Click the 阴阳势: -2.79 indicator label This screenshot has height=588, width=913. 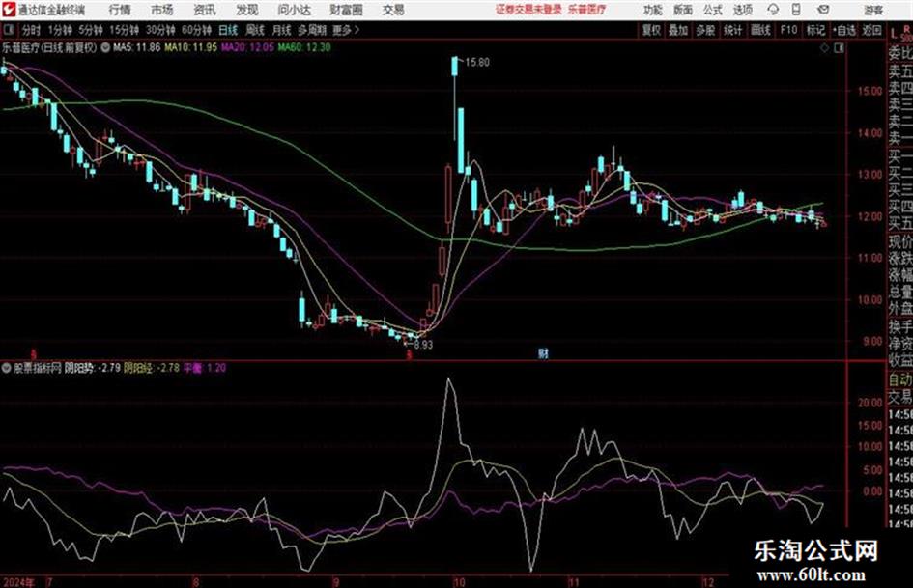coord(93,368)
